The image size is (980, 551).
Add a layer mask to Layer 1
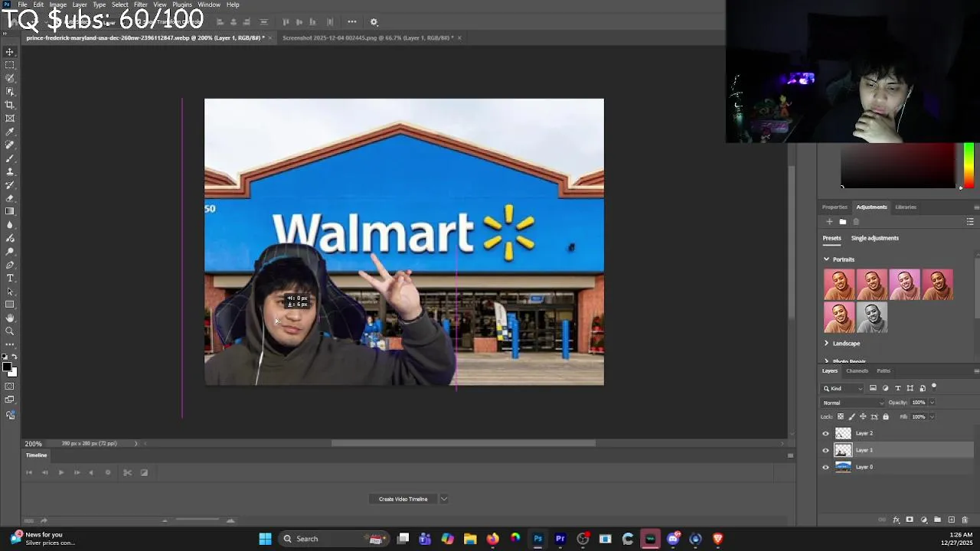tap(910, 520)
